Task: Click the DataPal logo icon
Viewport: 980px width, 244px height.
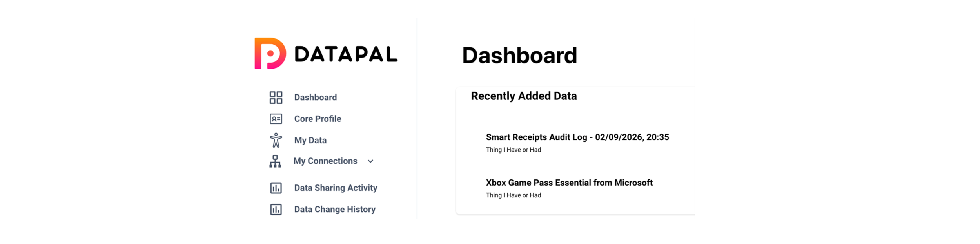Action: tap(270, 53)
